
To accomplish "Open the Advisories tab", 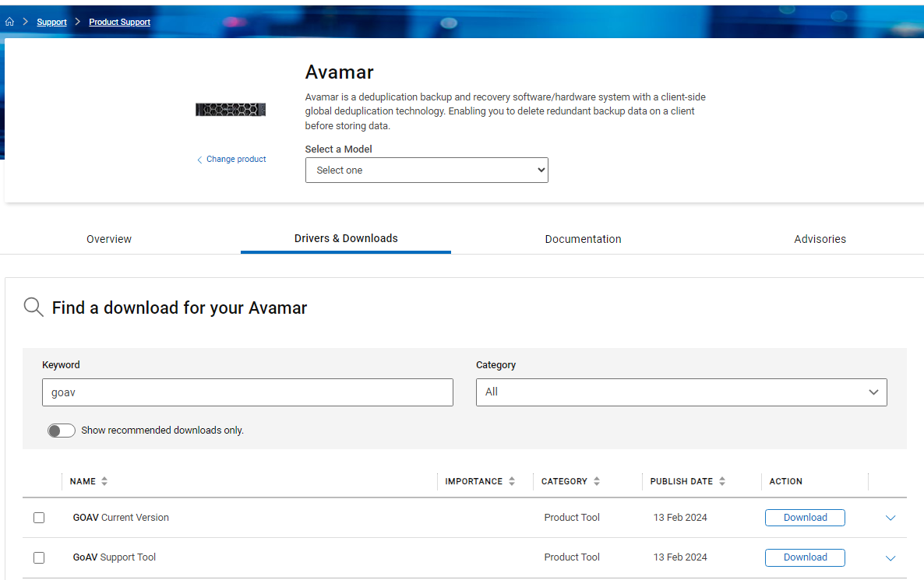I will tap(820, 239).
